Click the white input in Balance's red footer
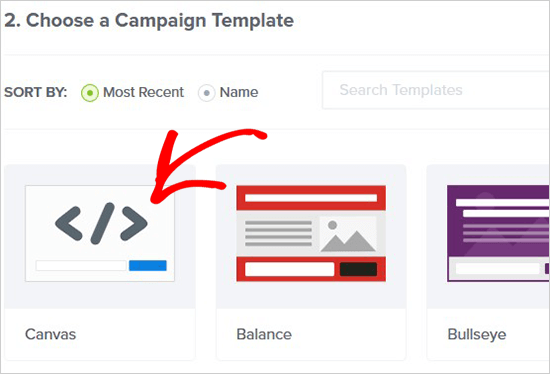 [x=289, y=269]
